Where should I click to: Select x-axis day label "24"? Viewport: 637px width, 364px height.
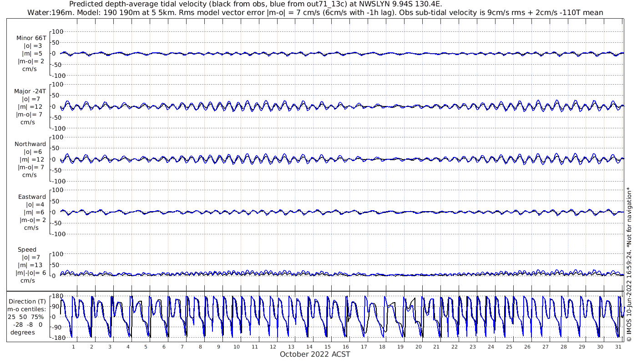[490, 346]
